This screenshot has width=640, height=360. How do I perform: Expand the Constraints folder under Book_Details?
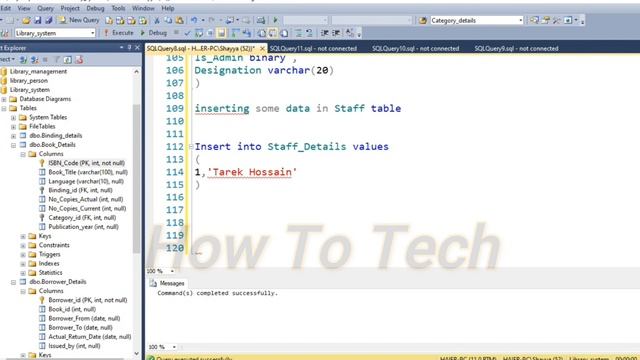23,246
